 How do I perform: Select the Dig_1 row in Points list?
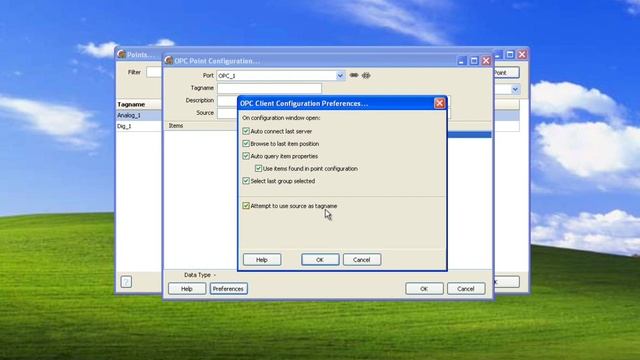[138, 126]
